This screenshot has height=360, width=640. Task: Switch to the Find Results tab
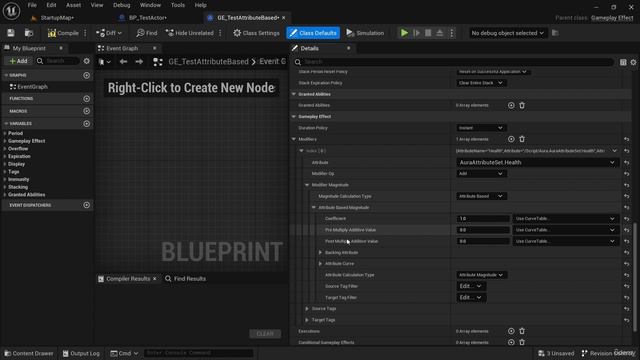pos(185,279)
